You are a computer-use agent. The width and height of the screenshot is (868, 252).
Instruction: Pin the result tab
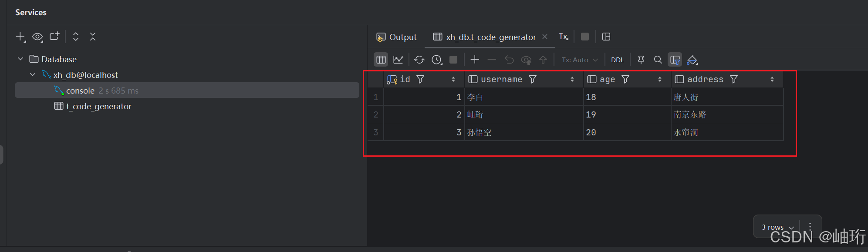pos(641,60)
